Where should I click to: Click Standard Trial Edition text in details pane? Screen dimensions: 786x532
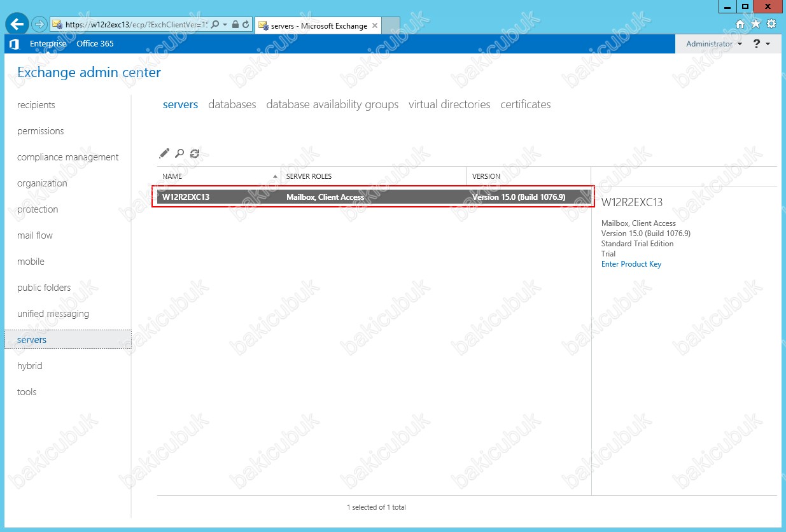pyautogui.click(x=637, y=244)
